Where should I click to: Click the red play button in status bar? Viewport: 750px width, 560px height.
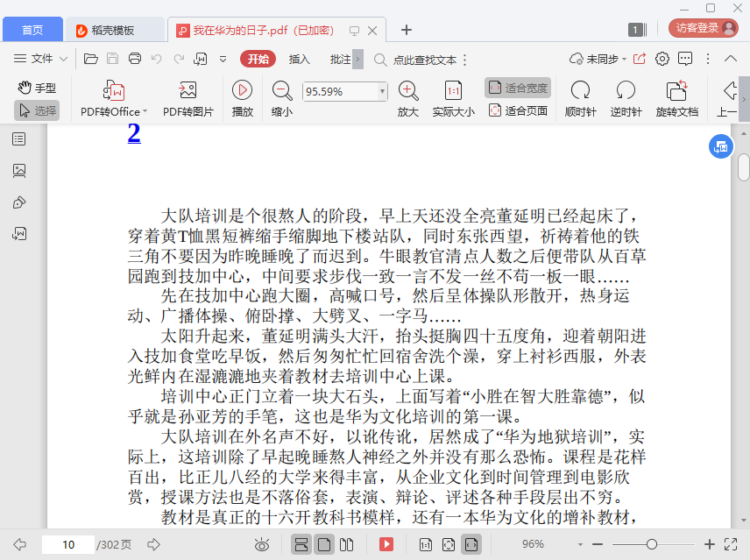point(386,544)
